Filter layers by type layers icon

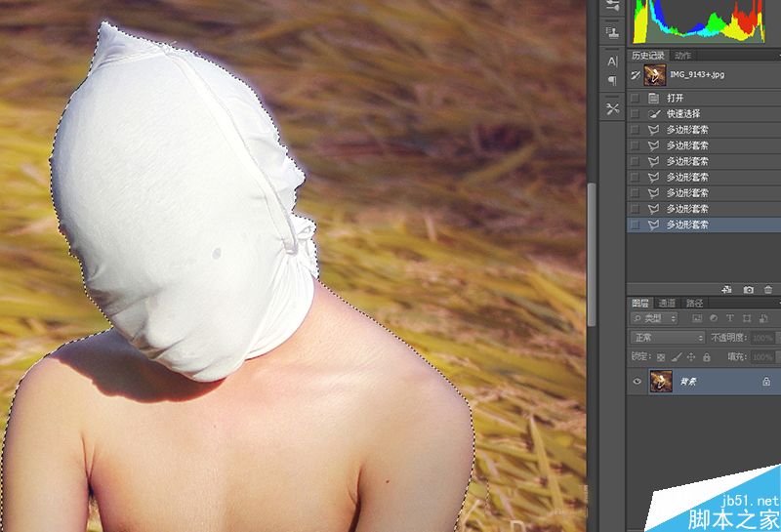[x=729, y=318]
